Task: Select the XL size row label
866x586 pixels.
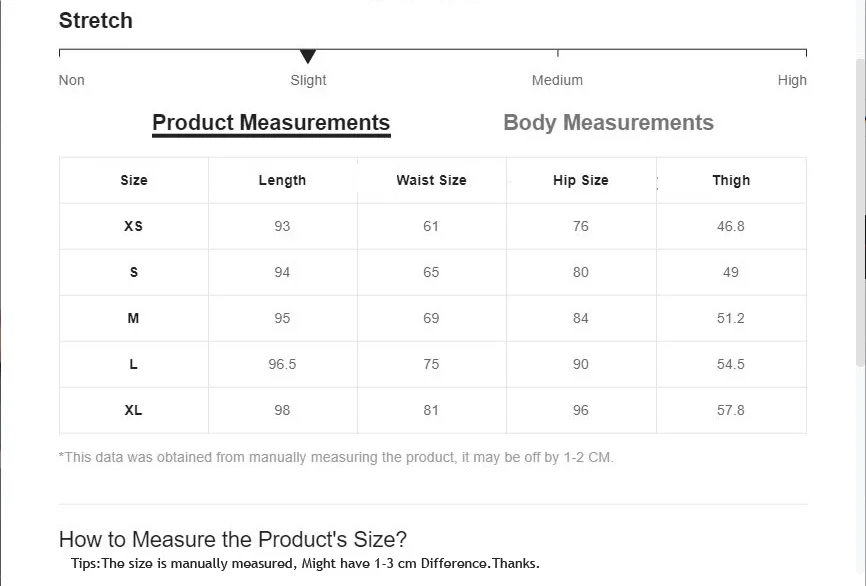Action: (x=134, y=410)
